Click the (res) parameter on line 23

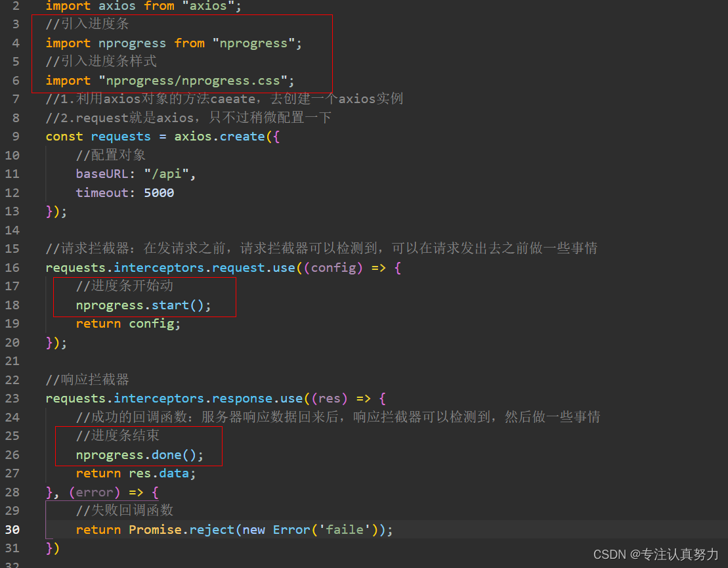click(329, 399)
